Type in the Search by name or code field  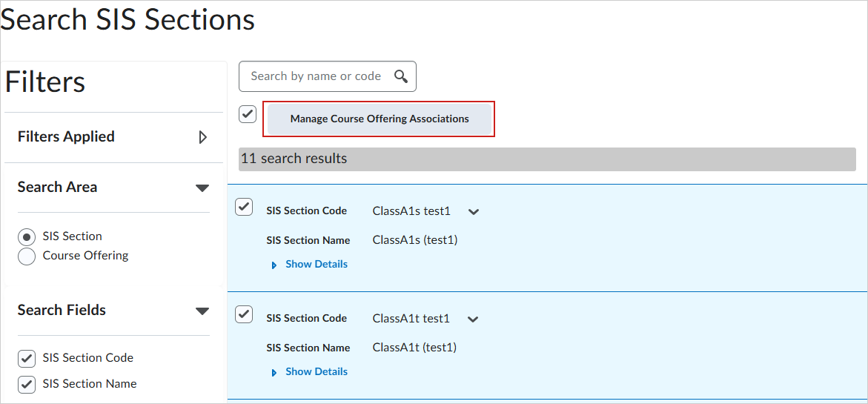click(316, 76)
